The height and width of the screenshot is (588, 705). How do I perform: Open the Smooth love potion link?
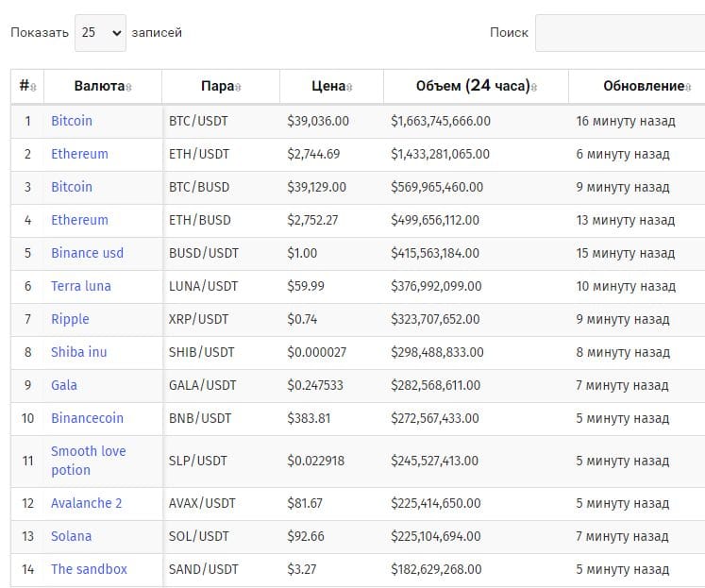pyautogui.click(x=89, y=461)
